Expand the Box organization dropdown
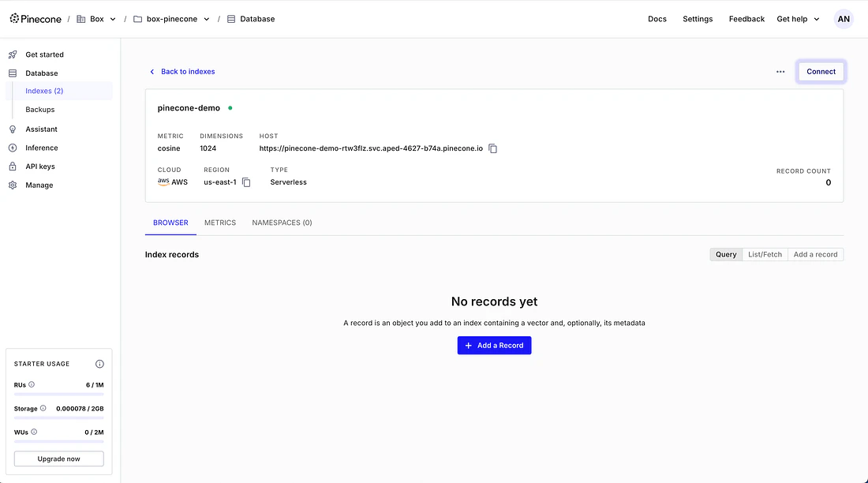The height and width of the screenshot is (483, 868). (x=113, y=19)
